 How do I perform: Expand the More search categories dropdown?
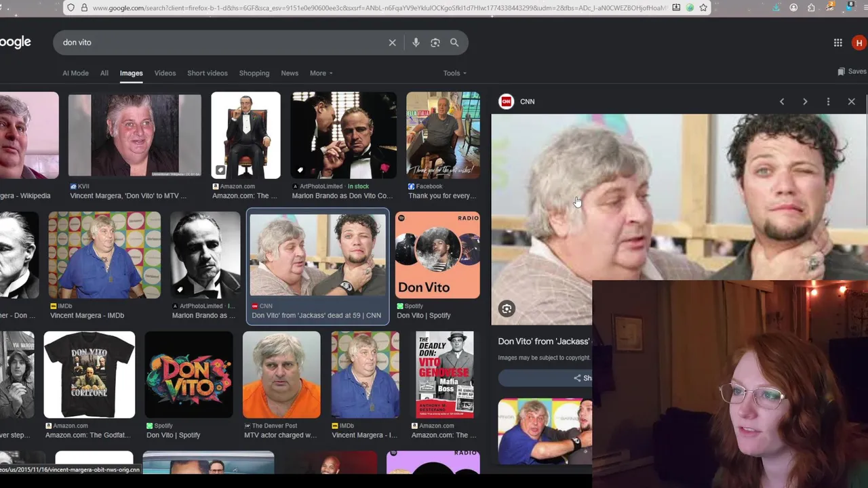pos(321,73)
